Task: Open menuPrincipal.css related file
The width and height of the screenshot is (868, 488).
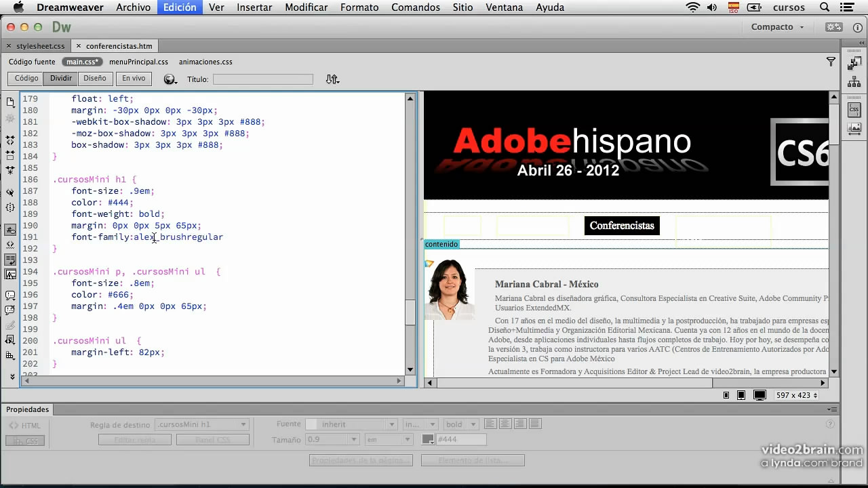Action: click(138, 62)
